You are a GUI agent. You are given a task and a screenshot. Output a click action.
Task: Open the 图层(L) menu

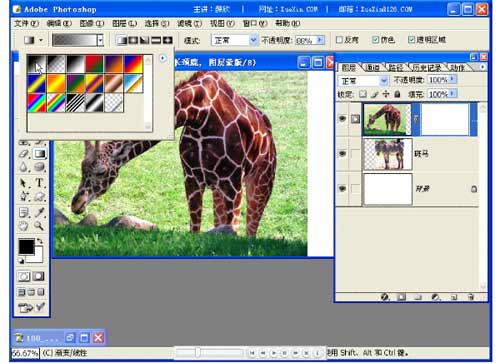[124, 24]
